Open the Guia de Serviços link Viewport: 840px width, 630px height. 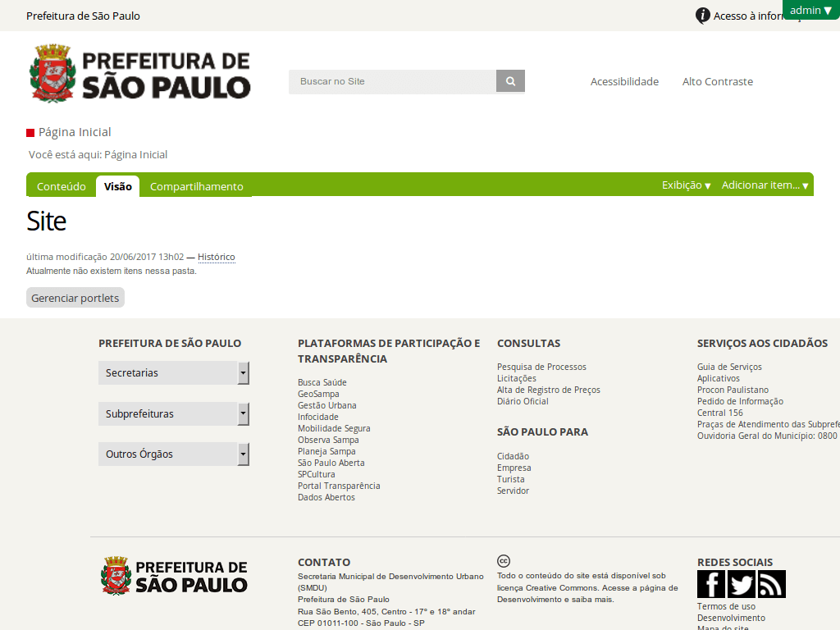(729, 367)
